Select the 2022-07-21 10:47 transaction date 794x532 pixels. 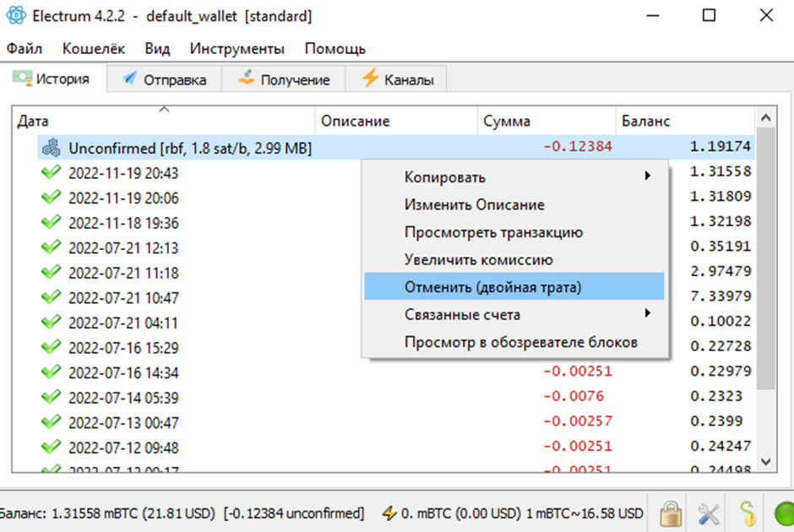click(123, 298)
